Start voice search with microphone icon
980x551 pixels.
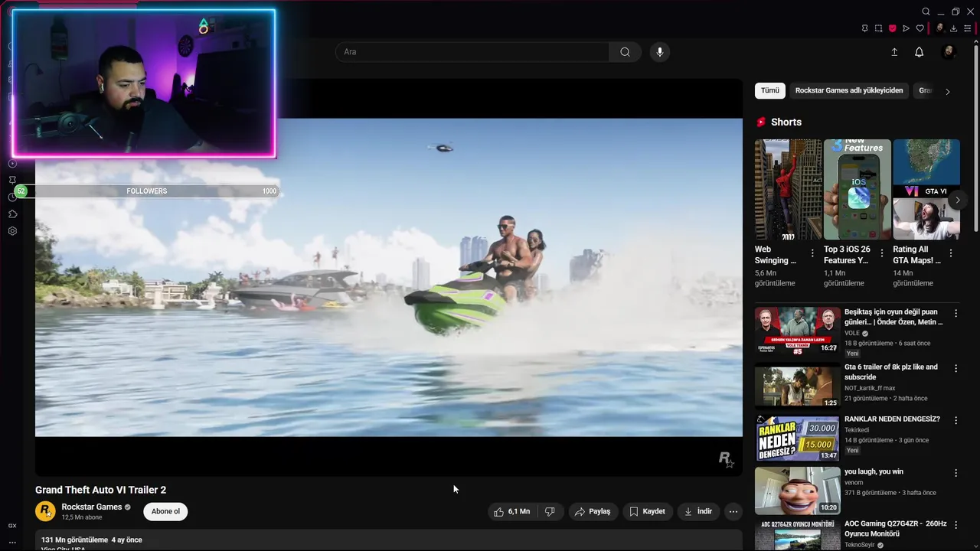click(660, 52)
